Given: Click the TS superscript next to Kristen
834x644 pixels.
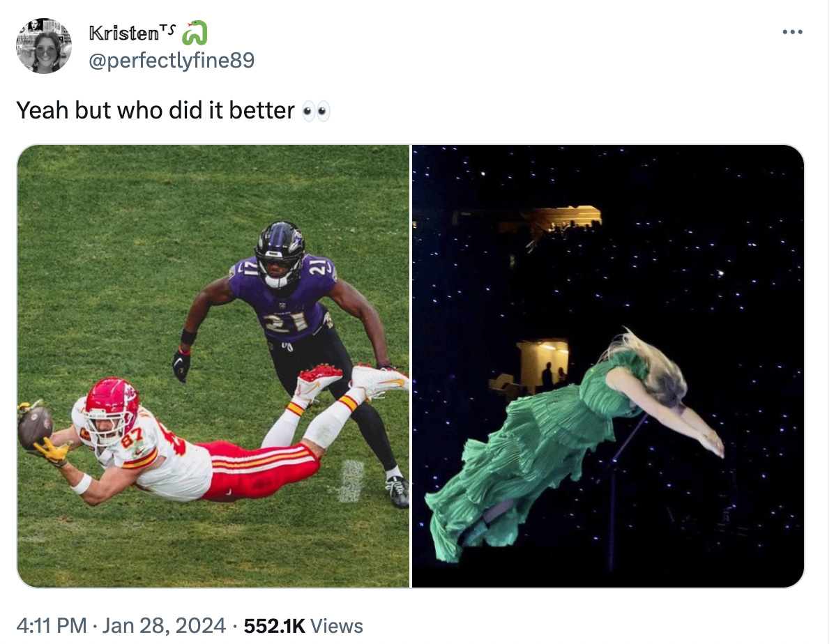Looking at the screenshot, I should point(167,29).
